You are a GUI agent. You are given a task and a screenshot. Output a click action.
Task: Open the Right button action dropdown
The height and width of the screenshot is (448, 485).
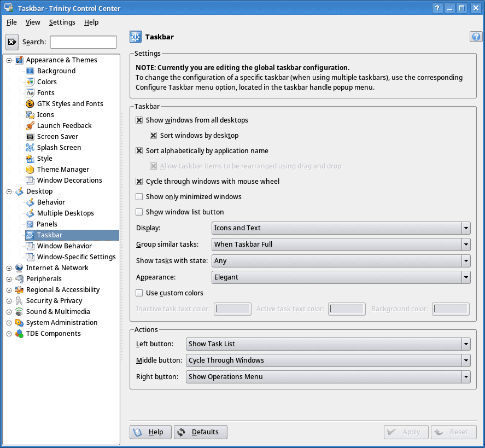(328, 377)
